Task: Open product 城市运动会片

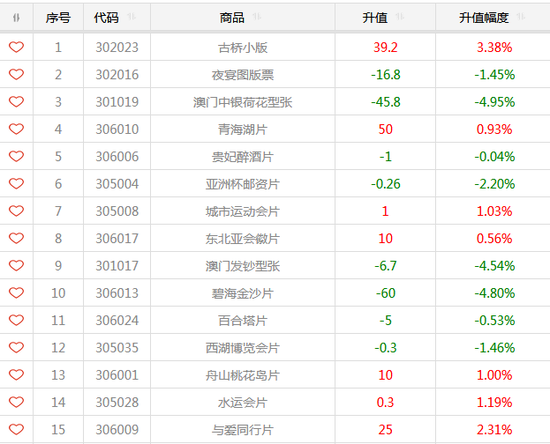Action: pos(243,211)
